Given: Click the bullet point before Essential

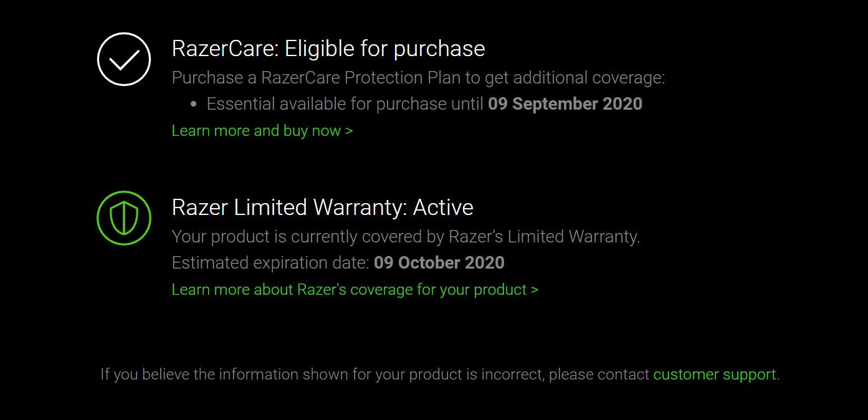Looking at the screenshot, I should pyautogui.click(x=194, y=104).
